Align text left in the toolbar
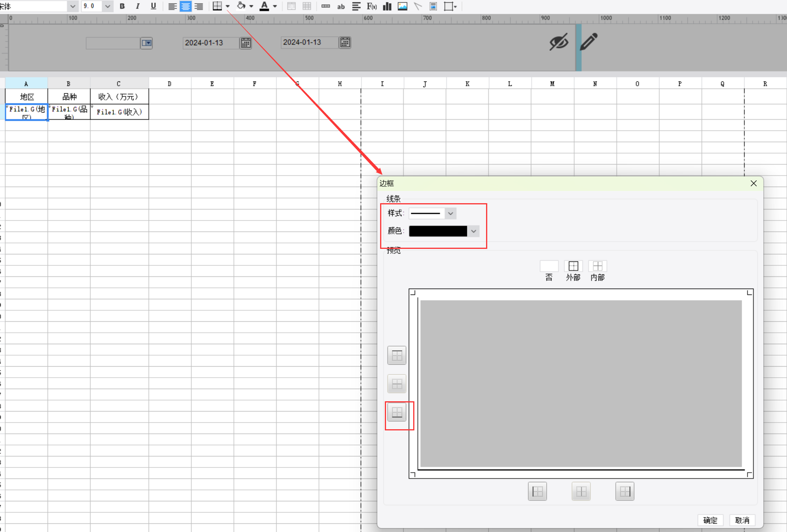 coord(172,6)
